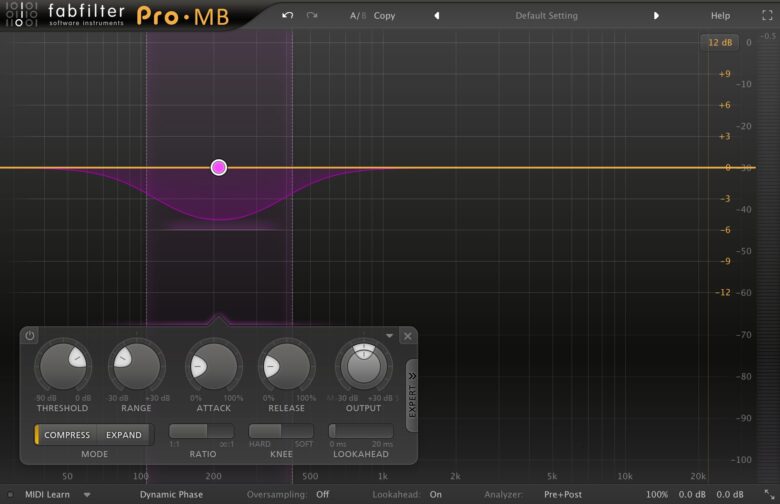Enter full screen mode icon
Viewport: 780px width, 504px height.
pos(767,16)
